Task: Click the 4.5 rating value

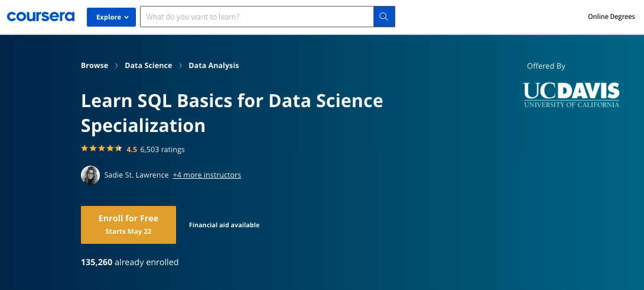Action: tap(131, 149)
